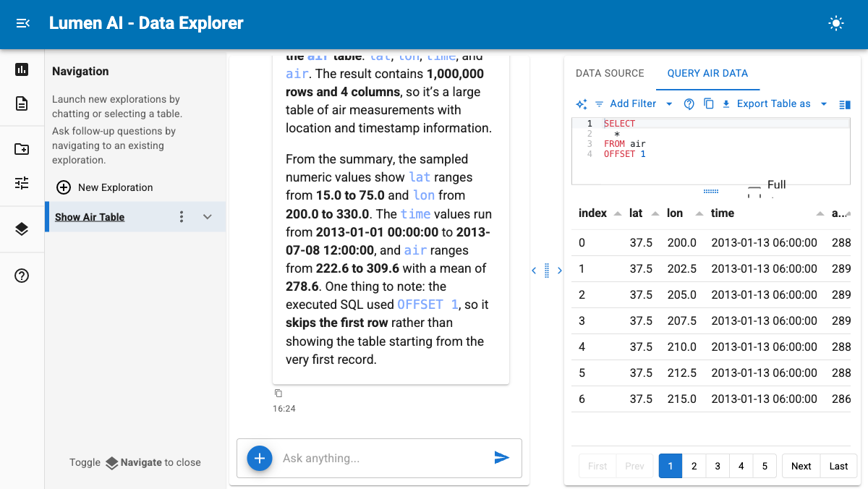The image size is (868, 489).
Task: Jump to Last page of table
Action: pyautogui.click(x=839, y=466)
